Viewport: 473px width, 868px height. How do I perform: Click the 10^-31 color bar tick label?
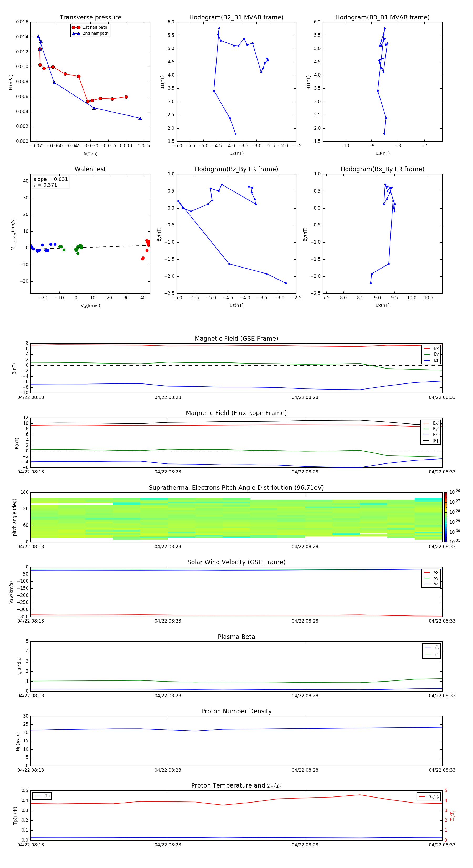point(455,542)
